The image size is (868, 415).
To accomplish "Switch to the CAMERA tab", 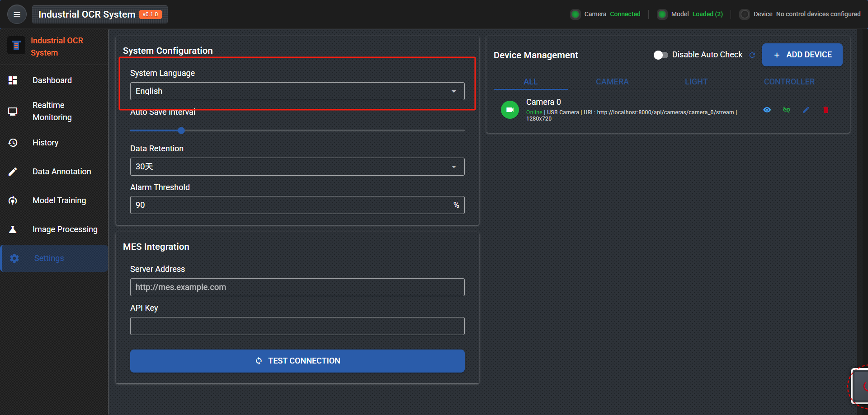I will pos(612,82).
